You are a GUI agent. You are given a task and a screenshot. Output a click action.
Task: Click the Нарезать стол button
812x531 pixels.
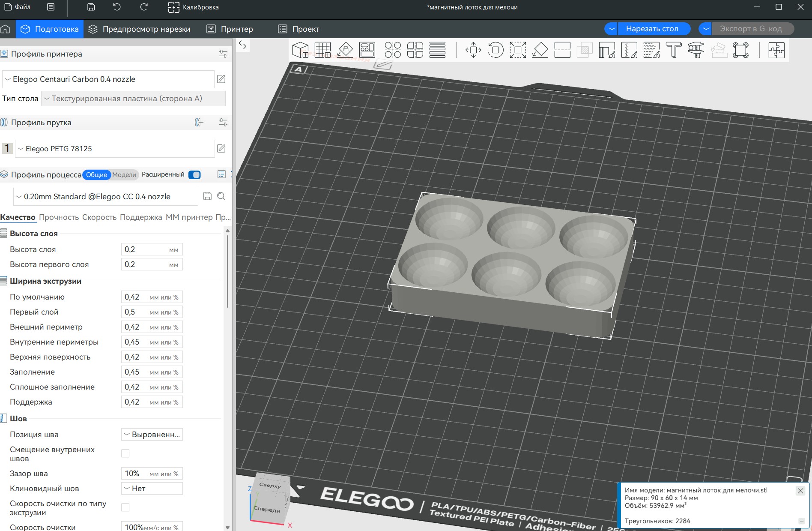pos(652,29)
